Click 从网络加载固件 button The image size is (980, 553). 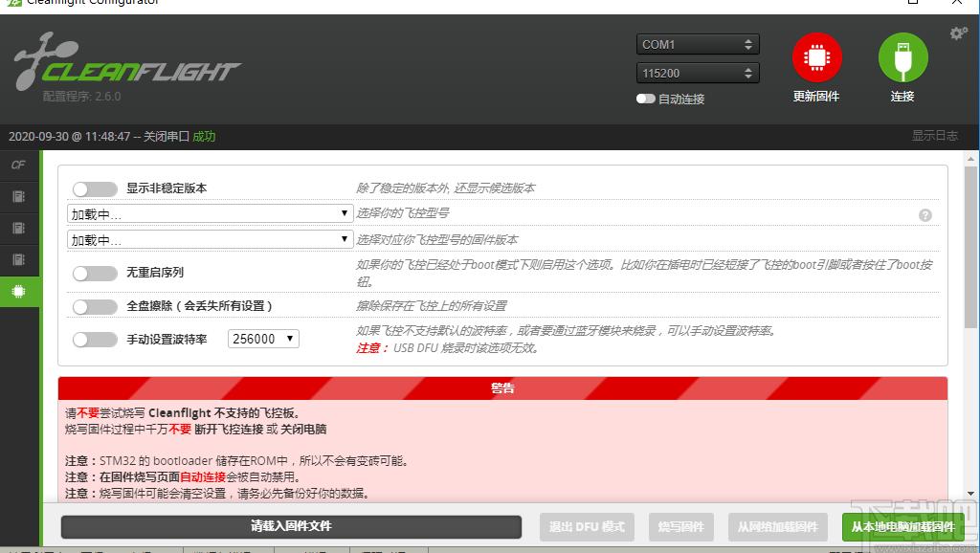[x=777, y=527]
